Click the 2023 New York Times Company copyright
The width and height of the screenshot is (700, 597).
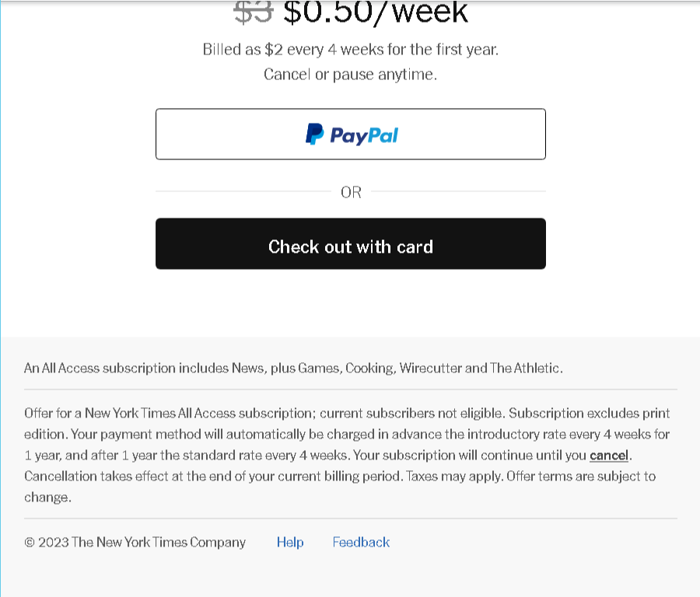point(135,542)
